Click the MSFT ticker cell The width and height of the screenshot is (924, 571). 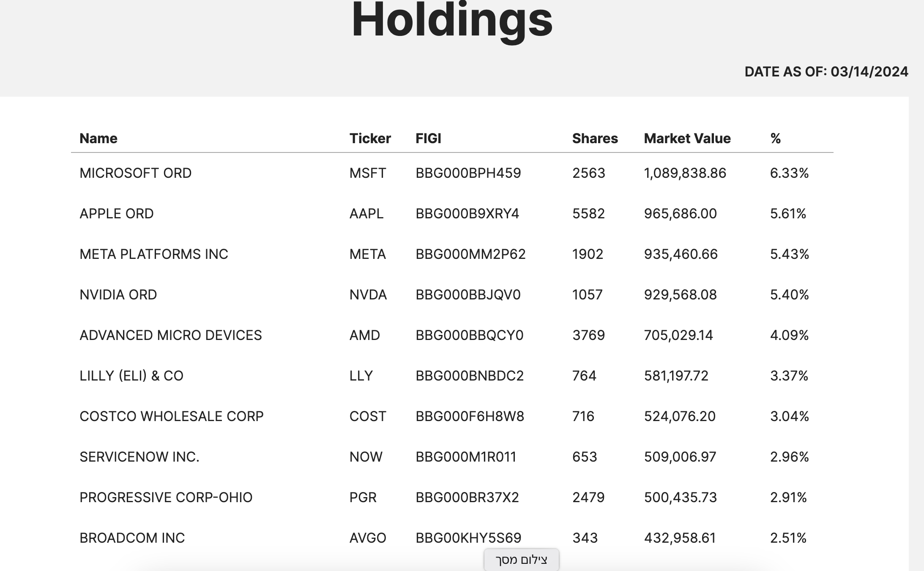(x=368, y=173)
